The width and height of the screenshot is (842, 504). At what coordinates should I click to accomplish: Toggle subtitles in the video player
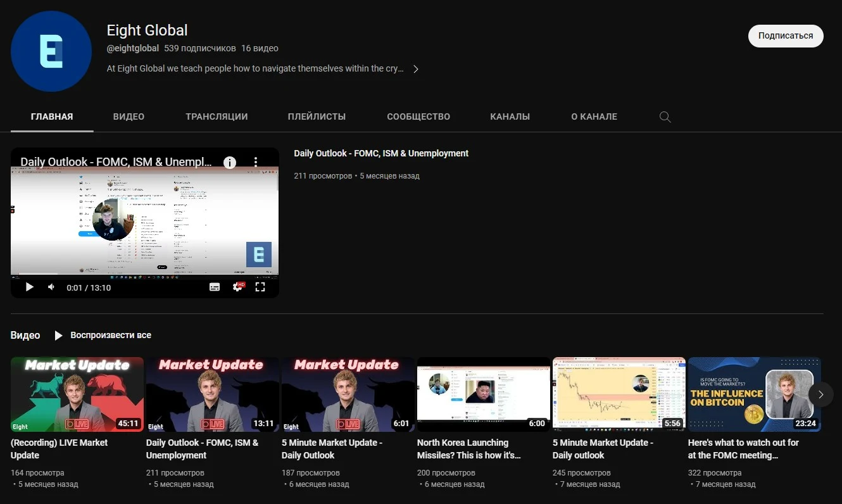pyautogui.click(x=215, y=287)
